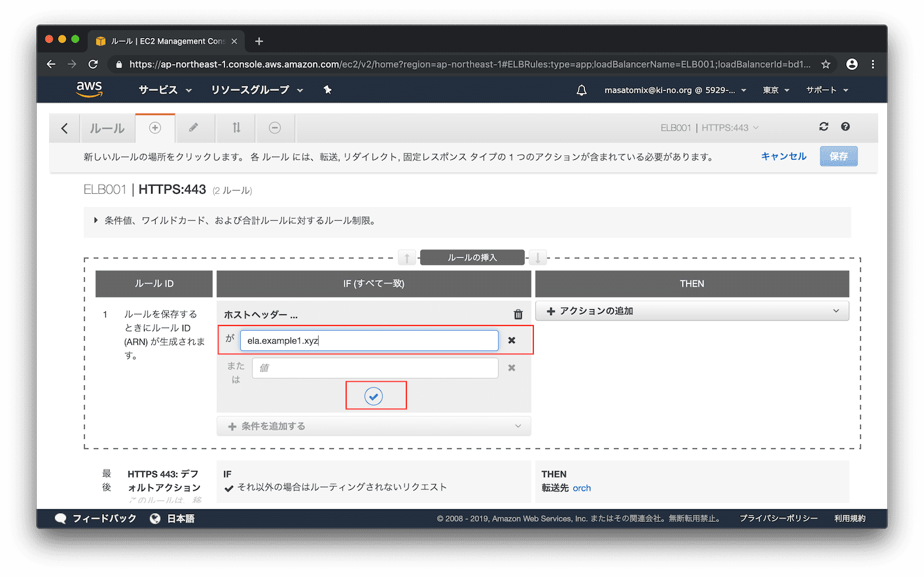924x577 pixels.
Task: Remove the ela.example1.xyz host value
Action: [x=512, y=341]
